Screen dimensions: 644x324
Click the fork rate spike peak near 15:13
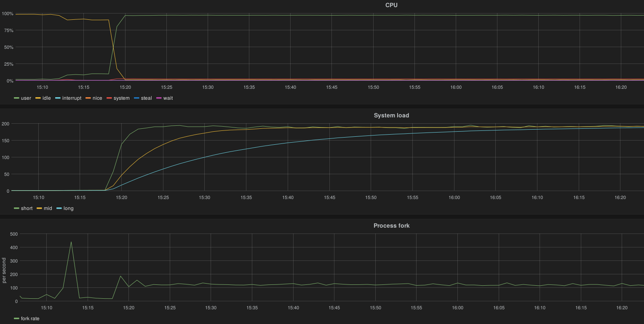tap(71, 242)
